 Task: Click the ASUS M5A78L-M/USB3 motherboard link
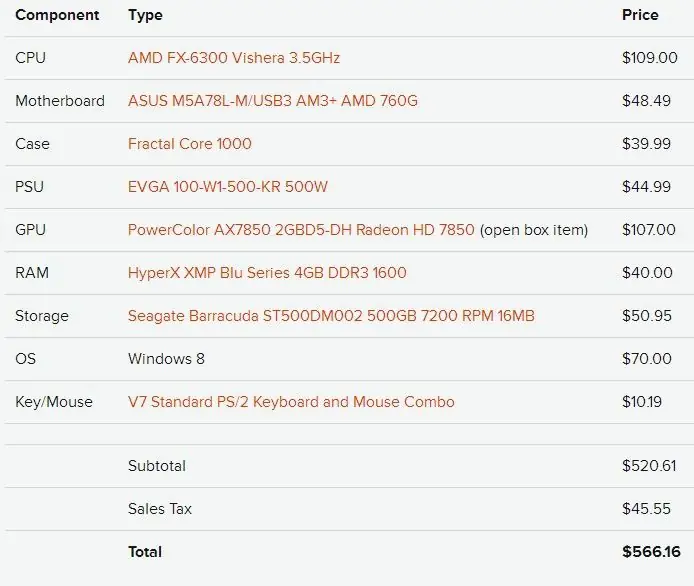tap(272, 101)
